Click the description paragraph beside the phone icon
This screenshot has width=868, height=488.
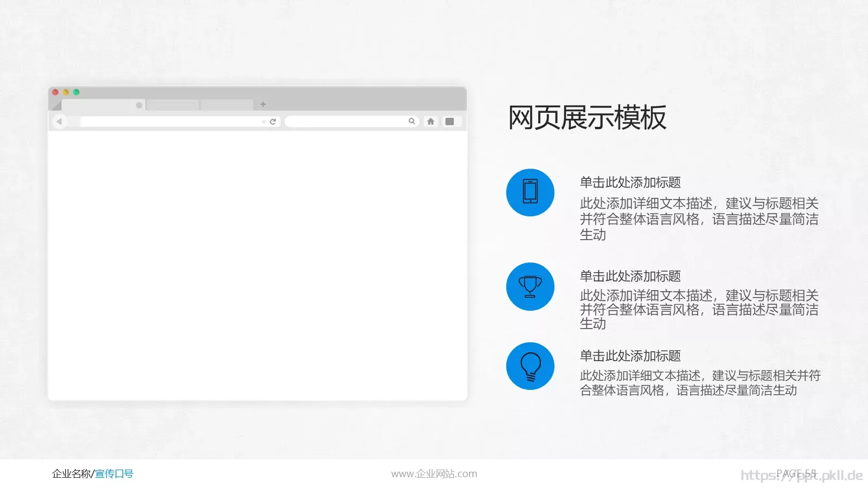click(x=699, y=219)
